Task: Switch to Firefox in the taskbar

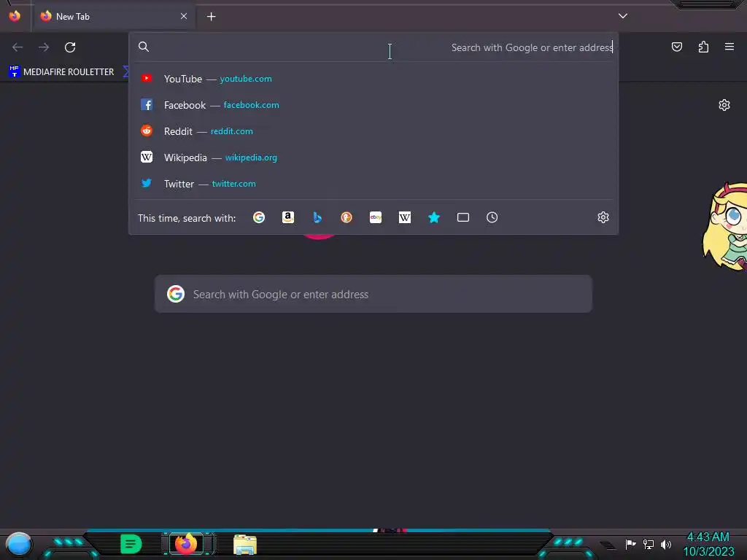Action: (x=186, y=544)
